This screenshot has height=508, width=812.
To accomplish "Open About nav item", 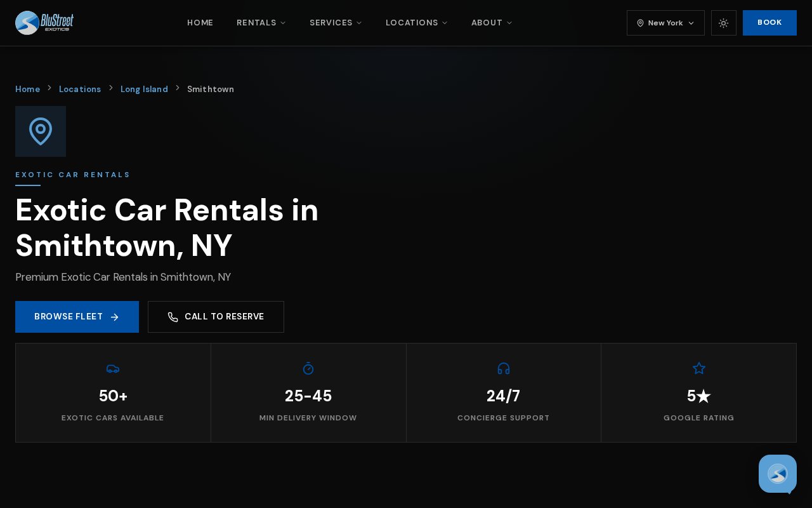I will coord(492,23).
